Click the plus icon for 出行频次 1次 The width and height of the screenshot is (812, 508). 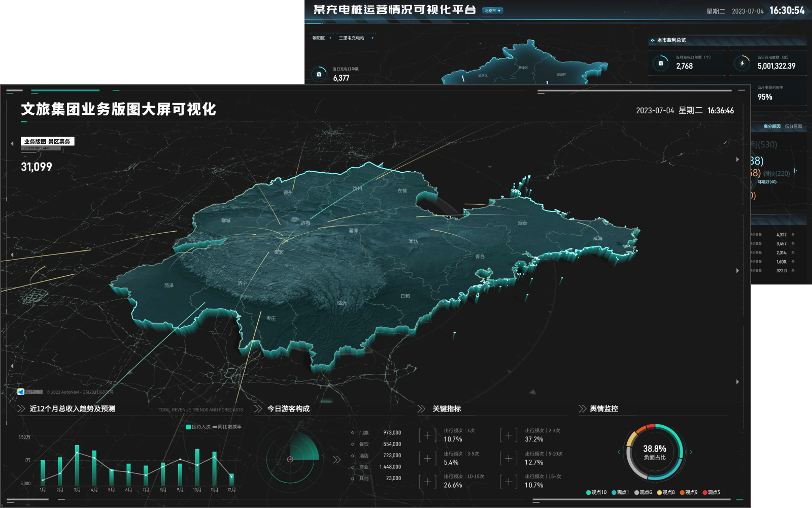(427, 435)
